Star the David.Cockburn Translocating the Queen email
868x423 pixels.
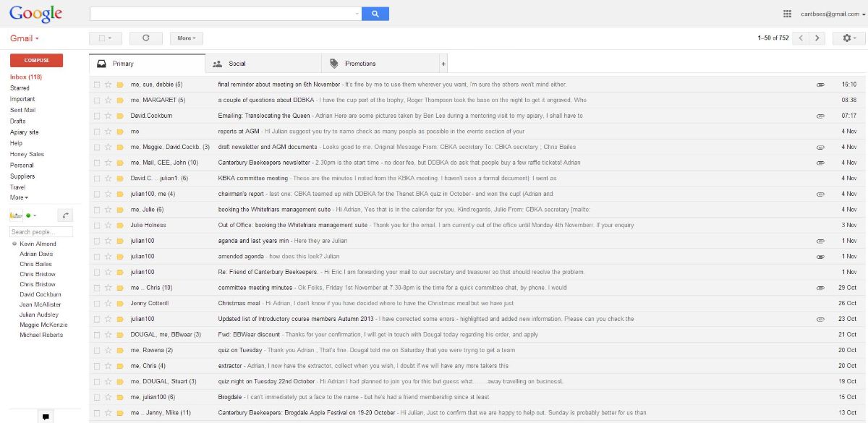pyautogui.click(x=109, y=116)
